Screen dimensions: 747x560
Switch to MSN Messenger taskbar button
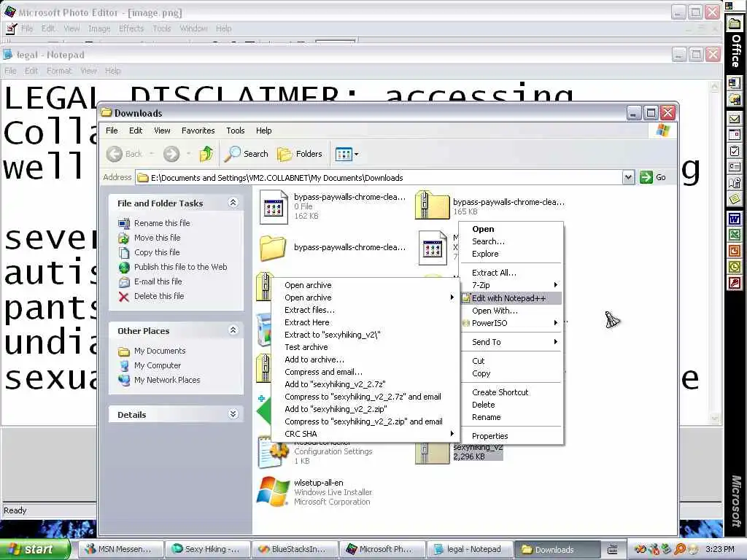(120, 549)
